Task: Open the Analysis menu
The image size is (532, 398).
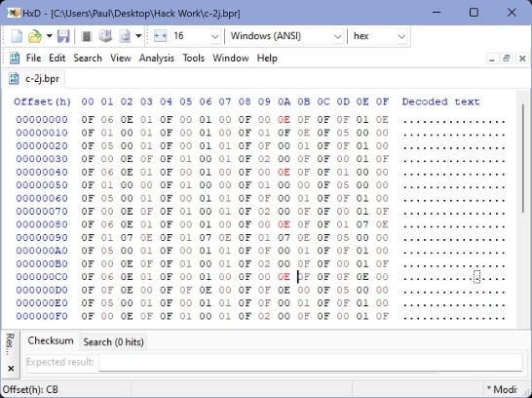Action: (x=157, y=59)
